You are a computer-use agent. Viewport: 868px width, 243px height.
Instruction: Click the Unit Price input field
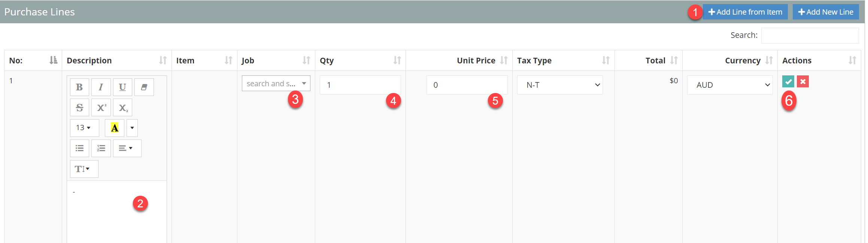tap(467, 85)
